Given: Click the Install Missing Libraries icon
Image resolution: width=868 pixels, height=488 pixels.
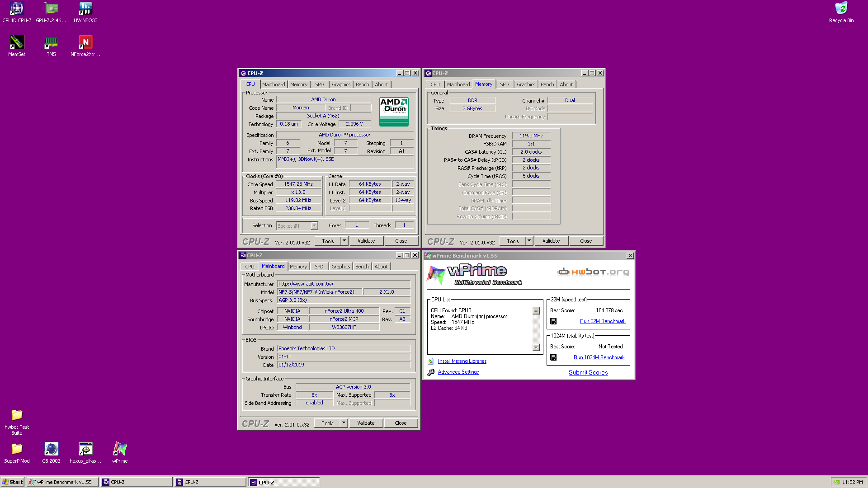Looking at the screenshot, I should 431,361.
